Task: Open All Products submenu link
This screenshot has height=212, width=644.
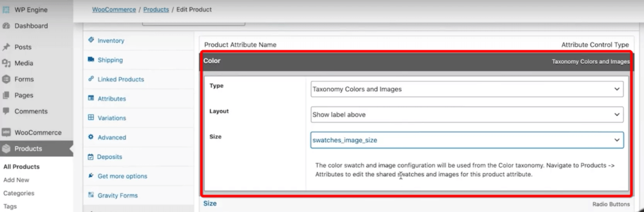Action: point(21,167)
